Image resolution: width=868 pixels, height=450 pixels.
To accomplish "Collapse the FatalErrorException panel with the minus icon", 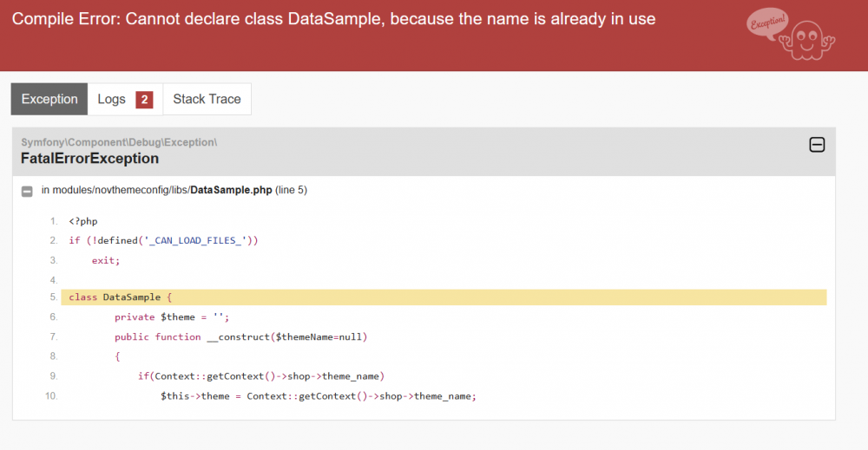I will pyautogui.click(x=817, y=146).
